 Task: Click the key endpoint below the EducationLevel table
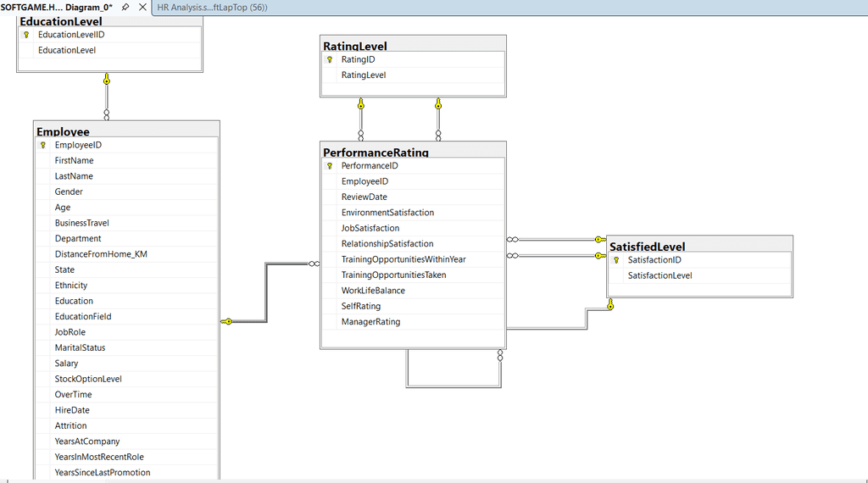107,80
